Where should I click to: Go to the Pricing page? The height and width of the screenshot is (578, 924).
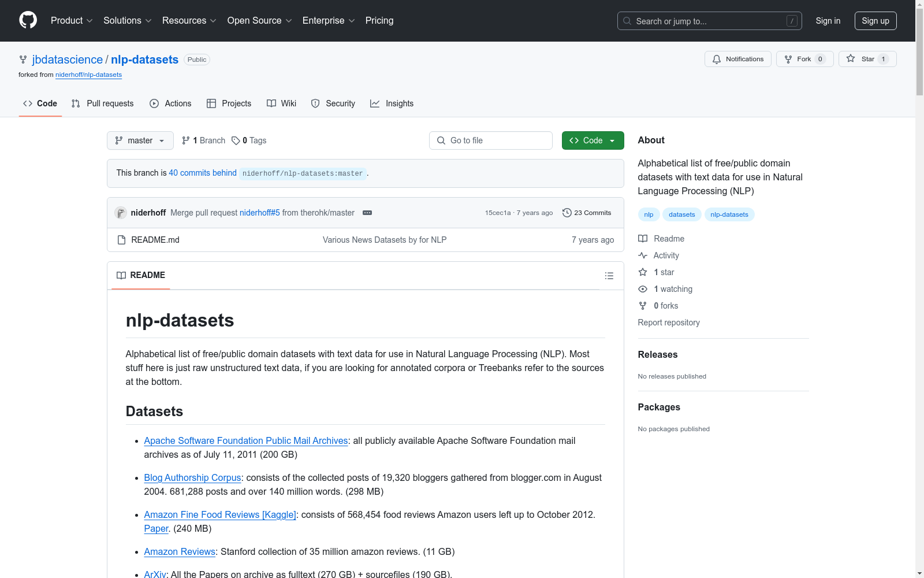tap(379, 21)
